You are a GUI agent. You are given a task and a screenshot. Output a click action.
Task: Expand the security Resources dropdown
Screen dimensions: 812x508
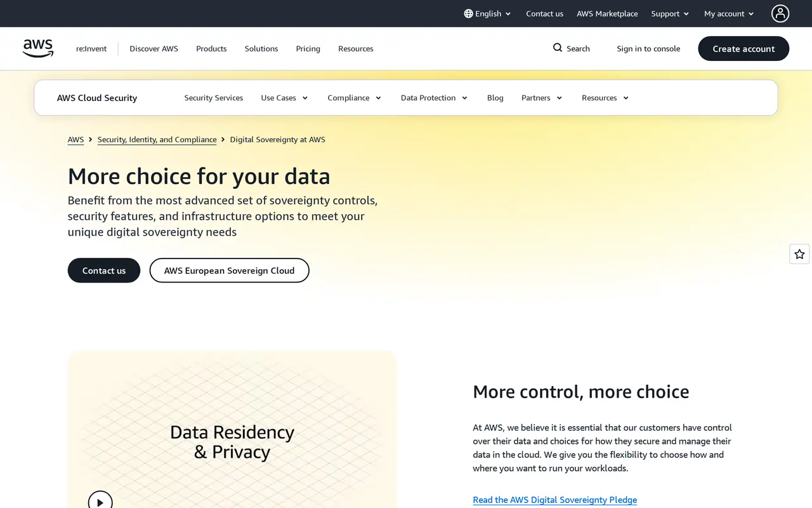click(x=606, y=98)
